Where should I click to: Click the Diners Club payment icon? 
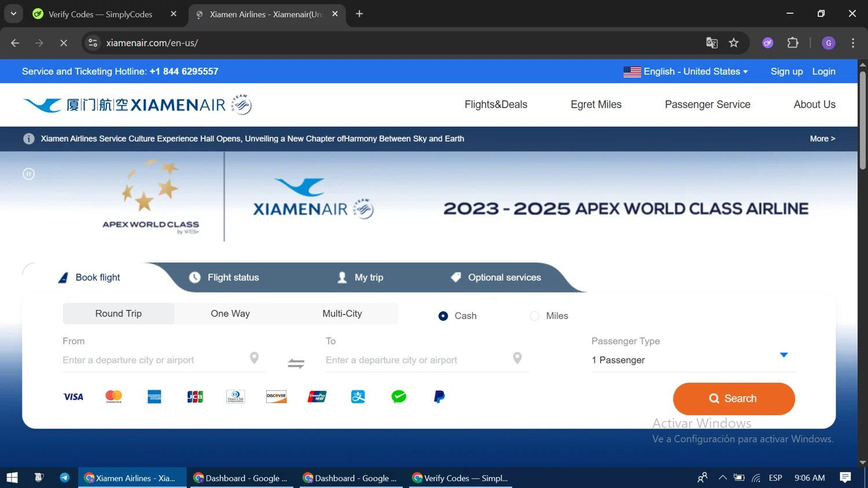pyautogui.click(x=236, y=397)
